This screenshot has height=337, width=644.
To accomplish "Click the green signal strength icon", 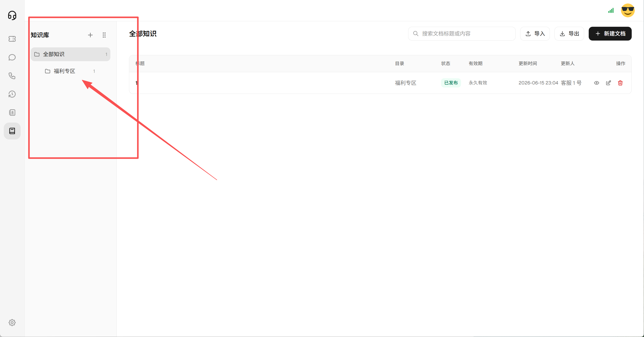I will (611, 11).
